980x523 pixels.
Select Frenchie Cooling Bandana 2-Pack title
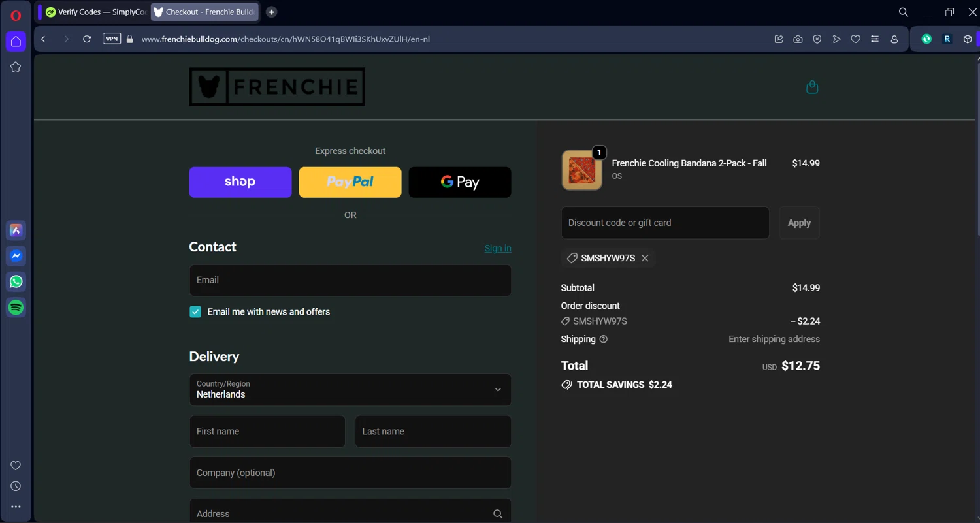(689, 163)
